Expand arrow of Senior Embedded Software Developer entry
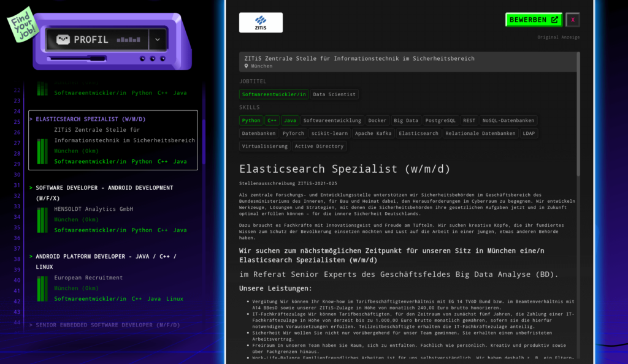Viewport: 628px width, 364px height. (31, 325)
